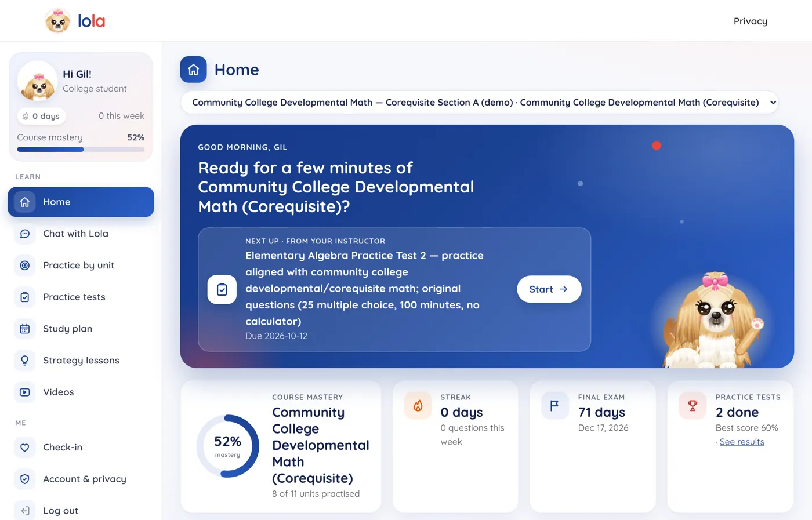The height and width of the screenshot is (520, 812).
Task: Click the '2 done' practice tests value
Action: [x=737, y=412]
